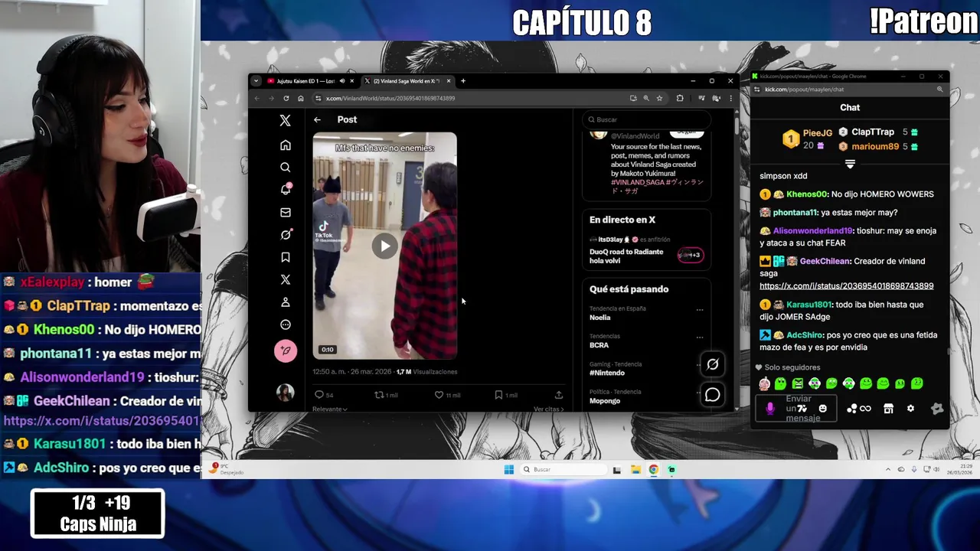Open Chrome extensions puzzle icon
980x551 pixels.
tap(680, 98)
